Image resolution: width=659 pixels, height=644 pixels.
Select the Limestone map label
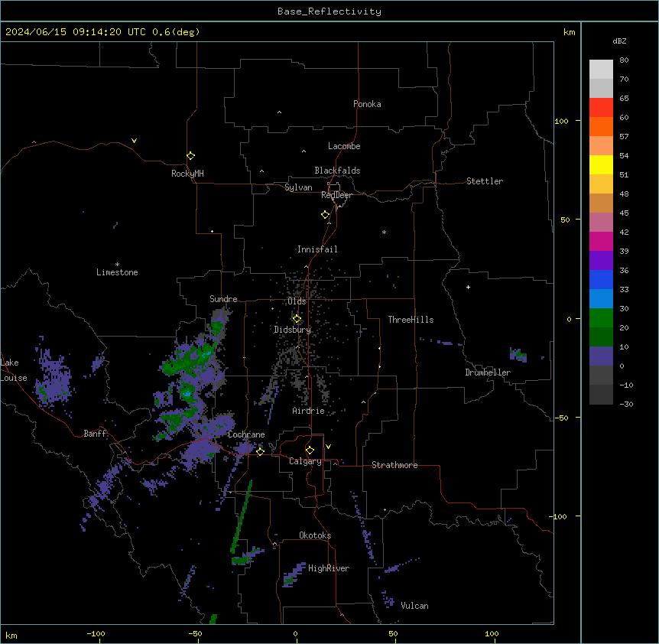pyautogui.click(x=117, y=272)
